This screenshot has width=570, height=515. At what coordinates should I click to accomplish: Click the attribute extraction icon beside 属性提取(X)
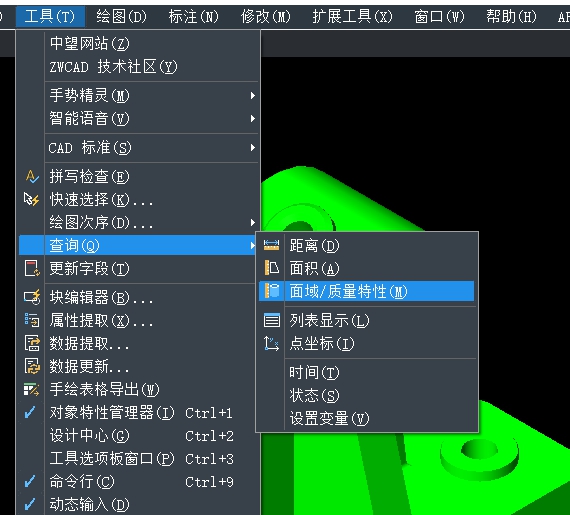click(32, 320)
